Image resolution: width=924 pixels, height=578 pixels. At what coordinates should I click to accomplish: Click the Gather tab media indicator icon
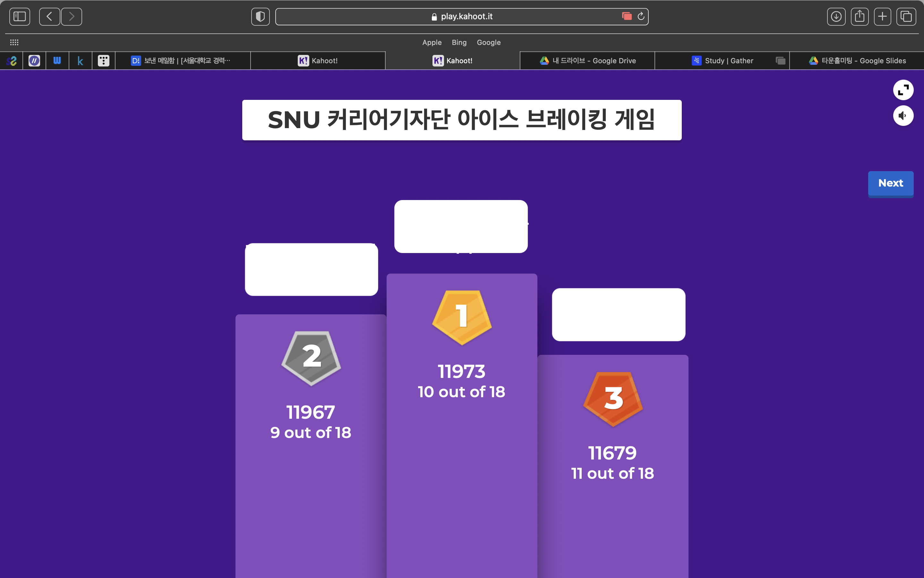click(781, 60)
